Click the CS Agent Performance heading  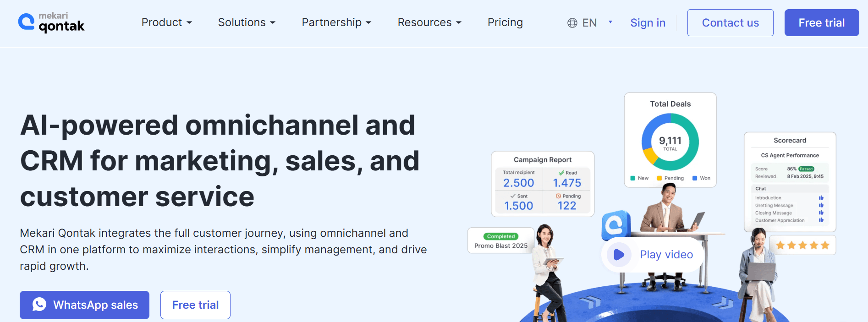coord(790,155)
